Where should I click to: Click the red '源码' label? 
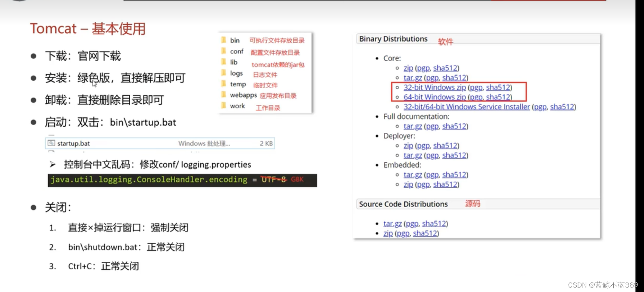(473, 204)
